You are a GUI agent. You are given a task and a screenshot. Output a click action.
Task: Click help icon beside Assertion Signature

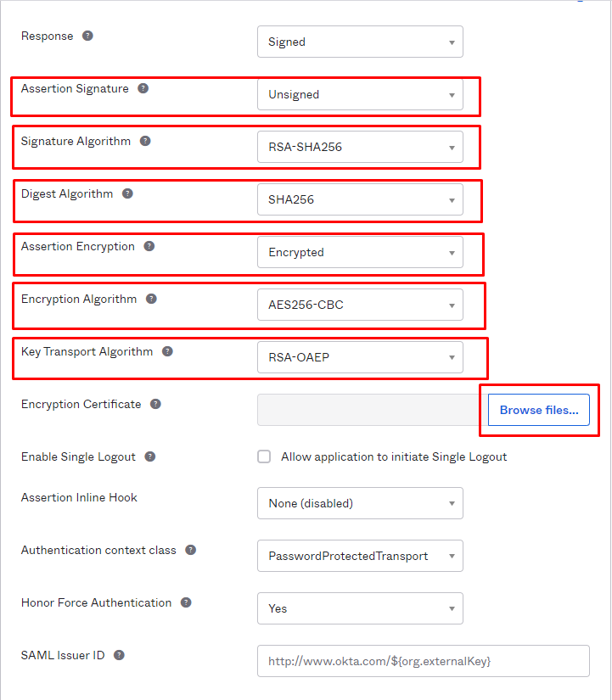click(x=143, y=88)
